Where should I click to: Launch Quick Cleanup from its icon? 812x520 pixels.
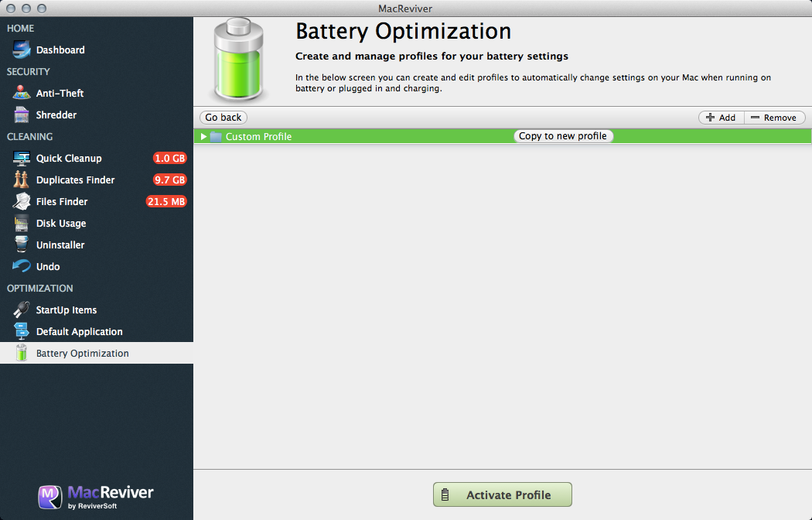point(21,159)
